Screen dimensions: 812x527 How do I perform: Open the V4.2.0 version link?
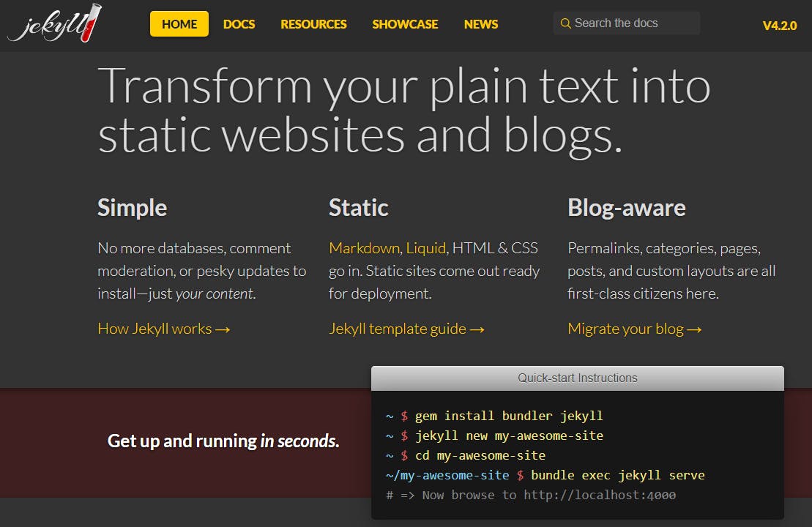(779, 24)
